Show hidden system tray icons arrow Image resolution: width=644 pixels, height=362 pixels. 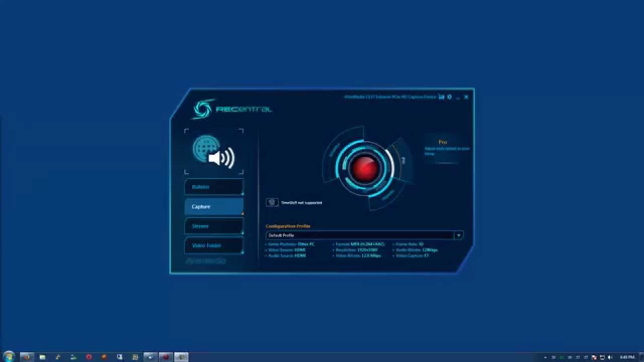point(545,357)
